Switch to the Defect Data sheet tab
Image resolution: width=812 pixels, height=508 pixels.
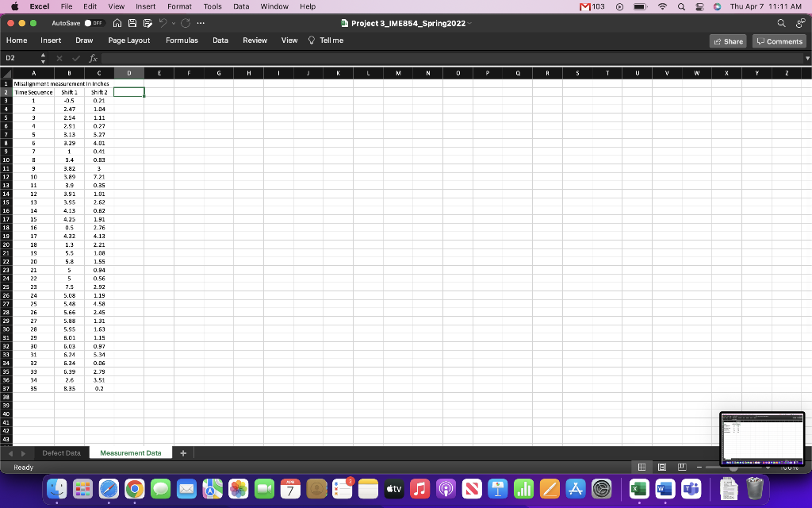63,452
